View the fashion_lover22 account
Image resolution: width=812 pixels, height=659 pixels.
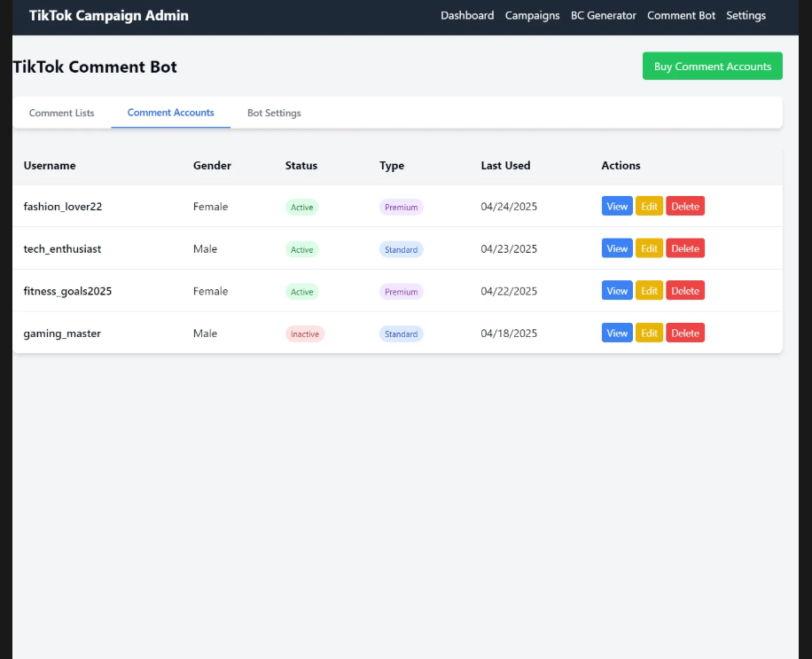point(617,207)
